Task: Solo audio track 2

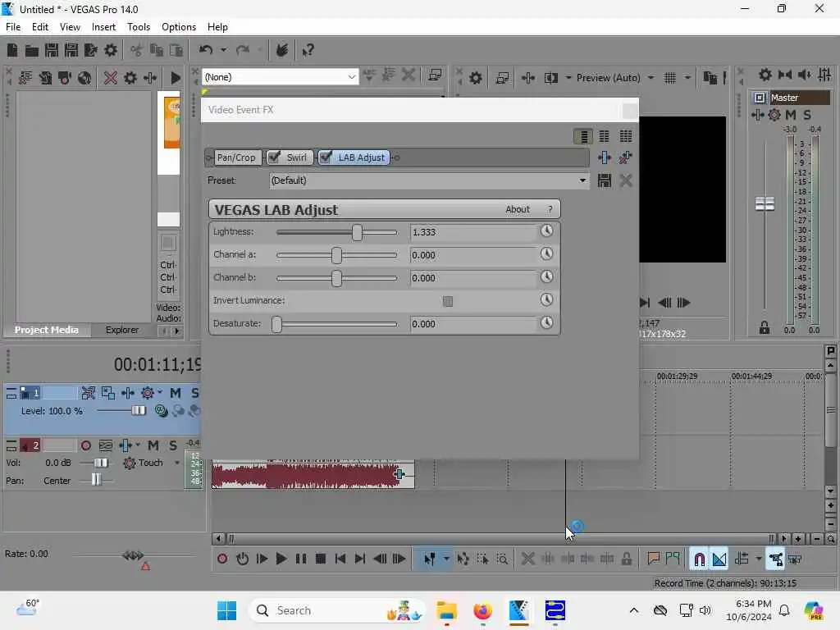Action: (x=173, y=445)
